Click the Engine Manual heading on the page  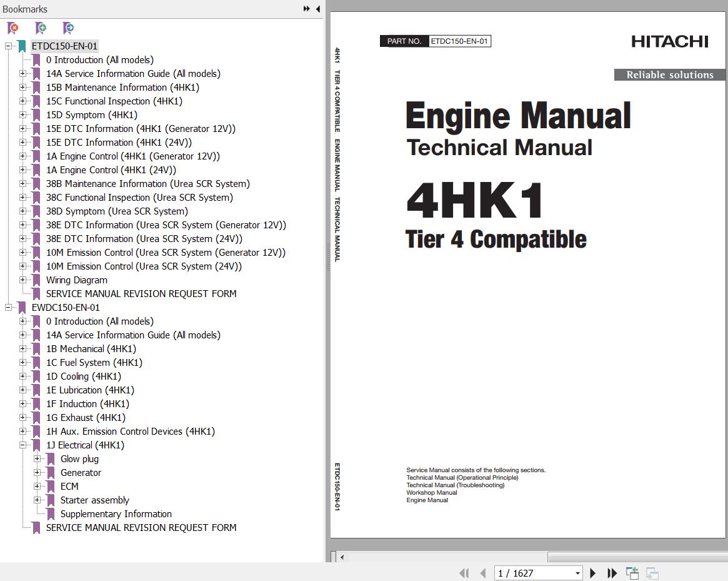pos(518,115)
